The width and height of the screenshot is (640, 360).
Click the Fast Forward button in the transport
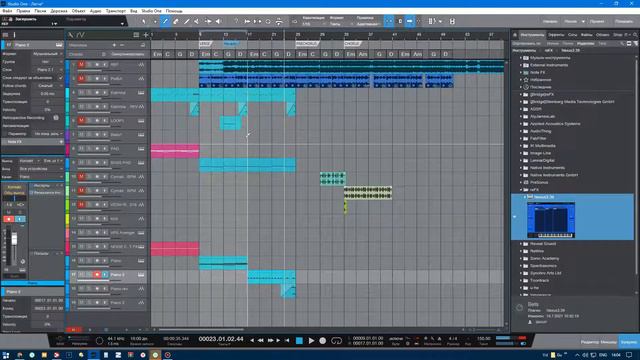pyautogui.click(x=270, y=340)
